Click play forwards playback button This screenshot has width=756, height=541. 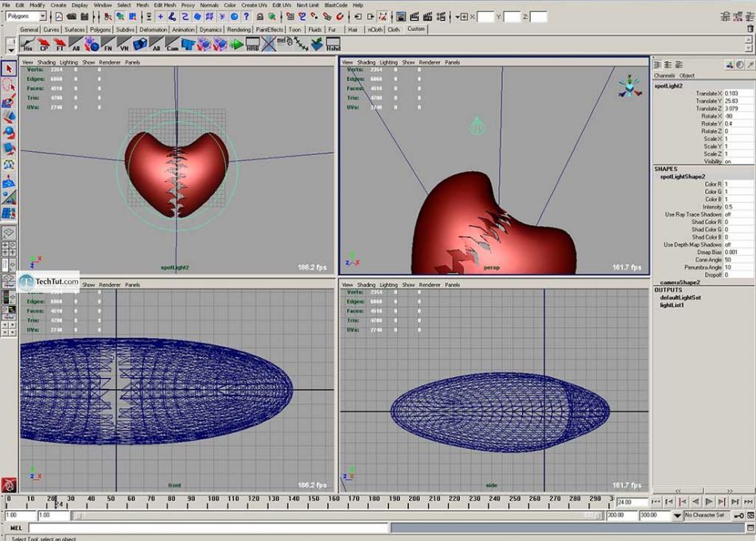[708, 502]
